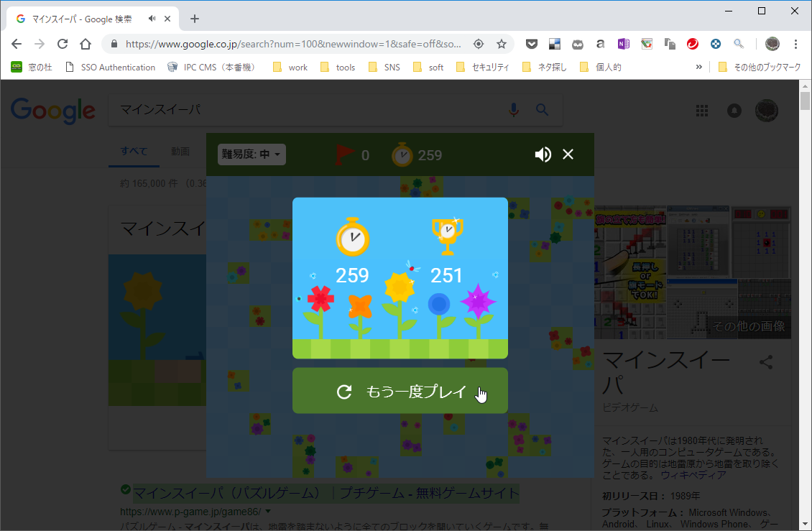Activate voice search with the microphone icon
The image size is (812, 531).
coord(513,110)
